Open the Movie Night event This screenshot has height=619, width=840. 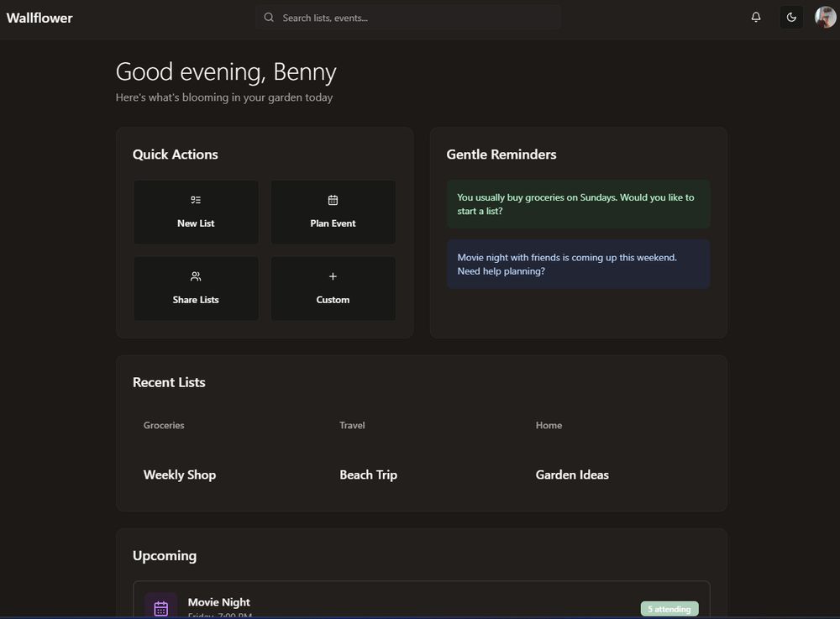pyautogui.click(x=422, y=600)
